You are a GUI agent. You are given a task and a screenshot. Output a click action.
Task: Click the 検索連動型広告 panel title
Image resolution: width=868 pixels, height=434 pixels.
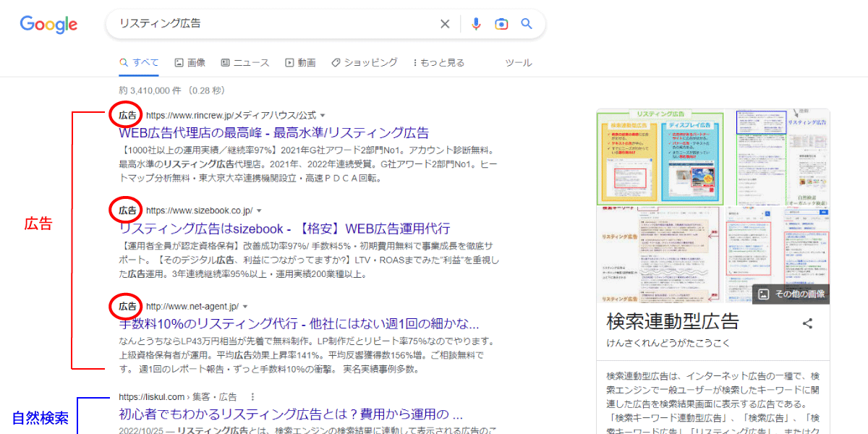point(673,321)
